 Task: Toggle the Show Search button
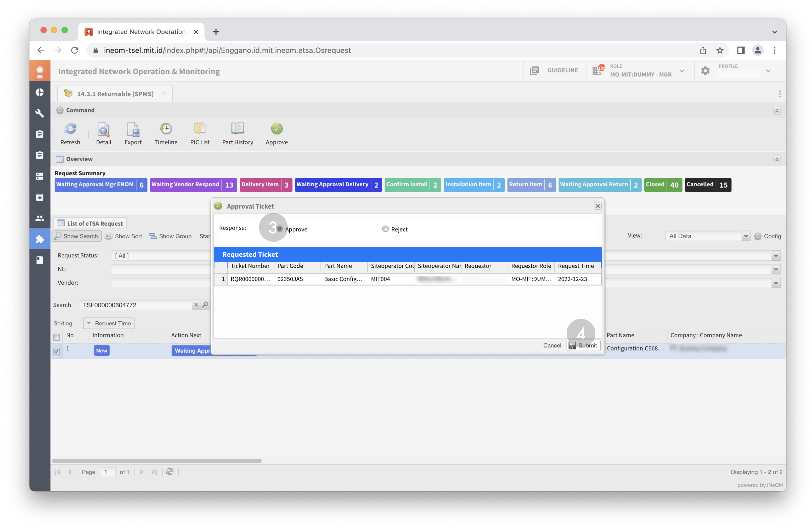click(76, 236)
